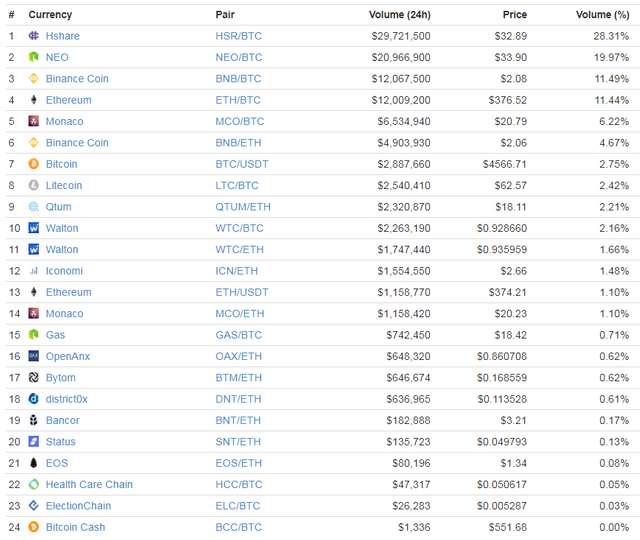The image size is (640, 540).
Task: Sort by the Currency column header
Action: click(50, 15)
